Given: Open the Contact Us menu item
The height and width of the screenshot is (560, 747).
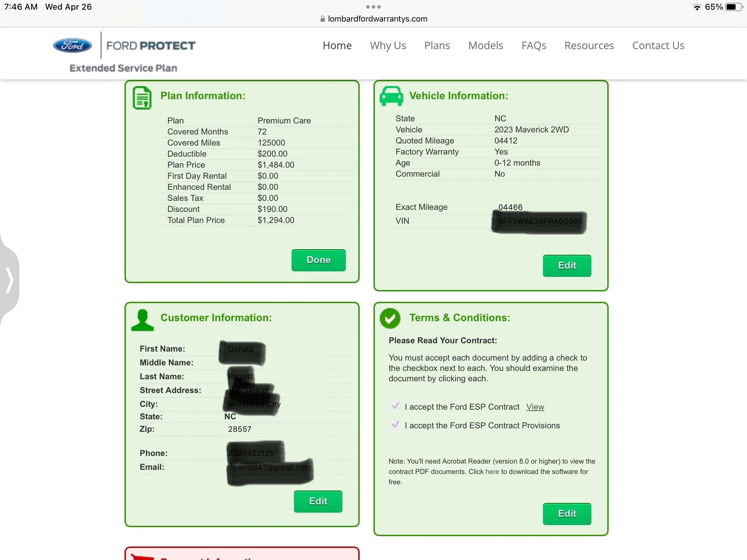Looking at the screenshot, I should (658, 45).
